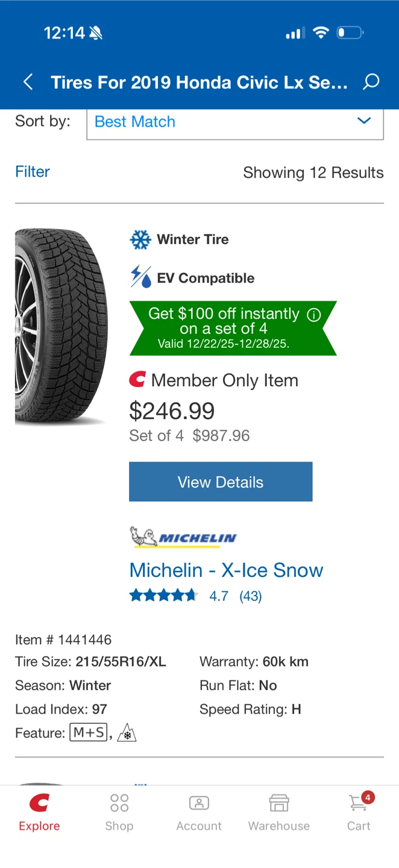This screenshot has width=399, height=868.
Task: Tap the EV Compatible lightning icon
Action: pyautogui.click(x=141, y=277)
